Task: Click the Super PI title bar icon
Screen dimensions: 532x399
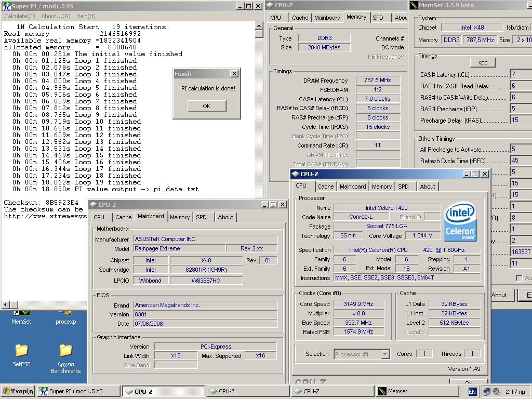Action: 6,6
